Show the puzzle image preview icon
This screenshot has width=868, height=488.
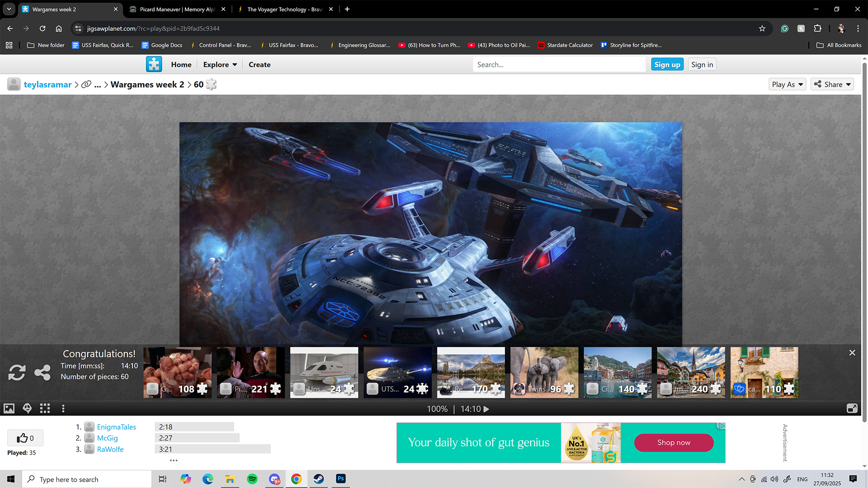pyautogui.click(x=9, y=409)
